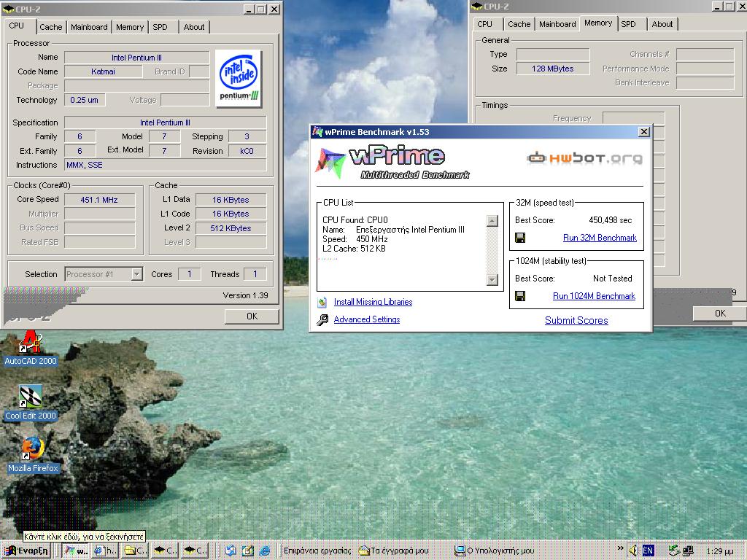Click OK in the right CPU-Z window
The height and width of the screenshot is (560, 747).
[x=720, y=314]
